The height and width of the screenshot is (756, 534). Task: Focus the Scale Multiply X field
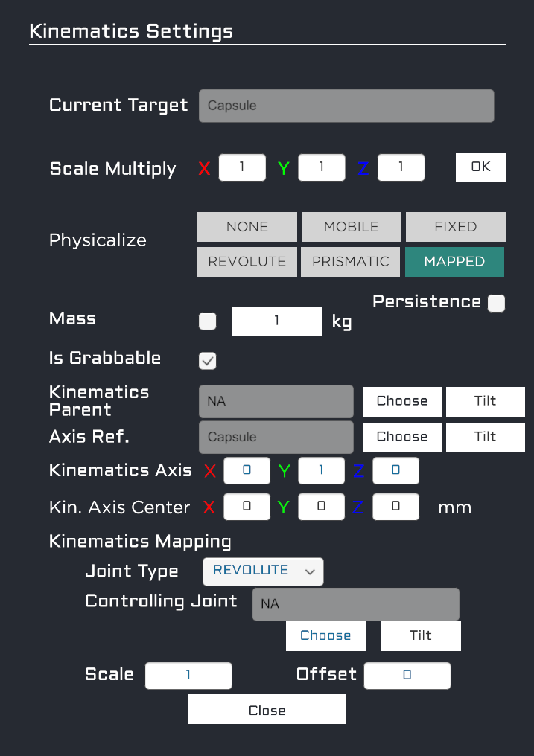click(x=242, y=167)
